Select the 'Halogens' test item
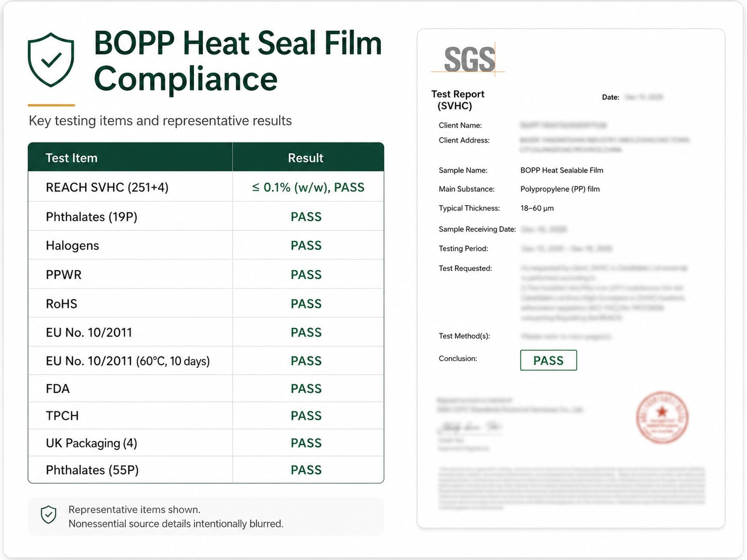 tap(72, 246)
